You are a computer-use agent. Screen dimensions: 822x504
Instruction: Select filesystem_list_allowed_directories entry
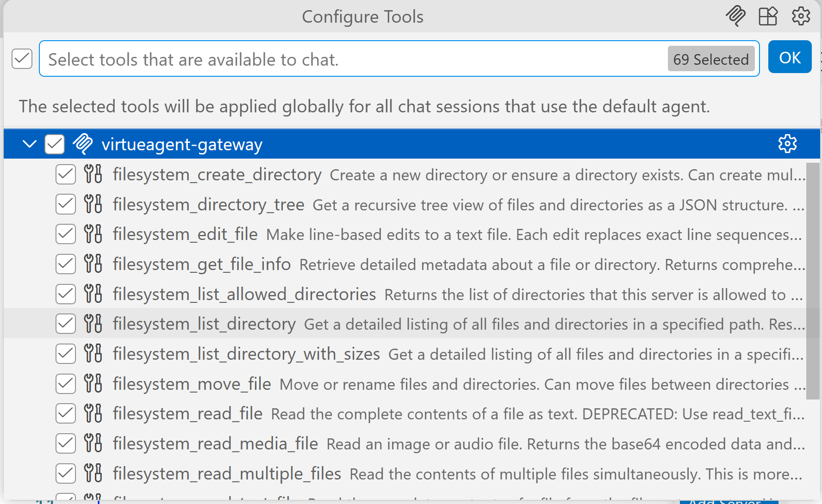[244, 295]
